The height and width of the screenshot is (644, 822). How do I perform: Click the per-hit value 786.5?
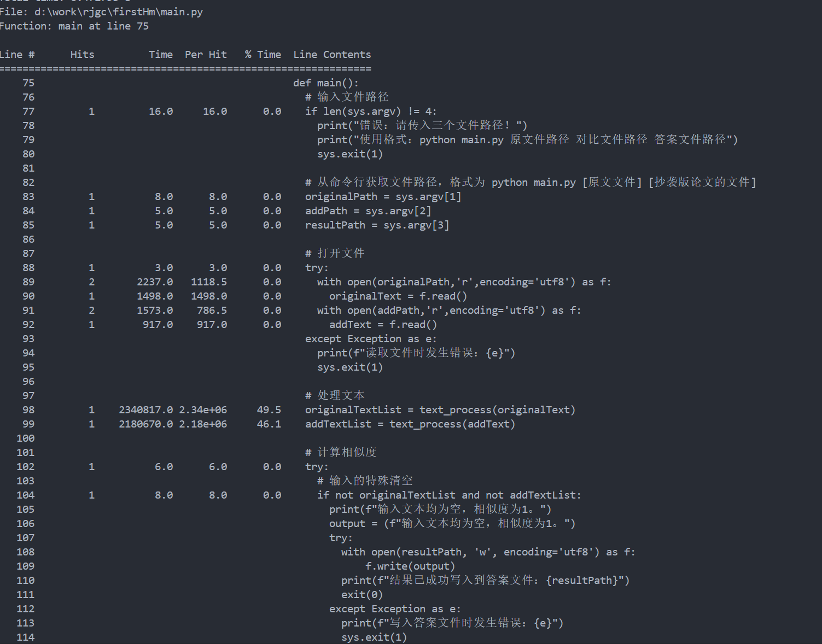point(212,311)
